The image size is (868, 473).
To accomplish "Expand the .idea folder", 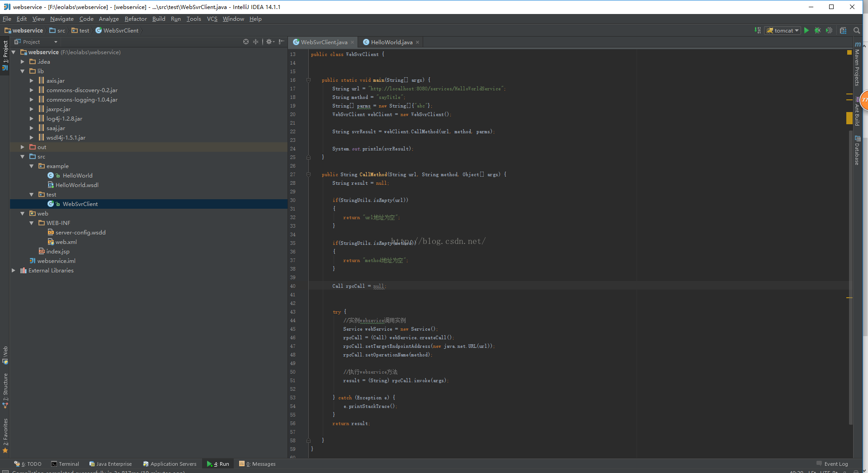I will [23, 62].
